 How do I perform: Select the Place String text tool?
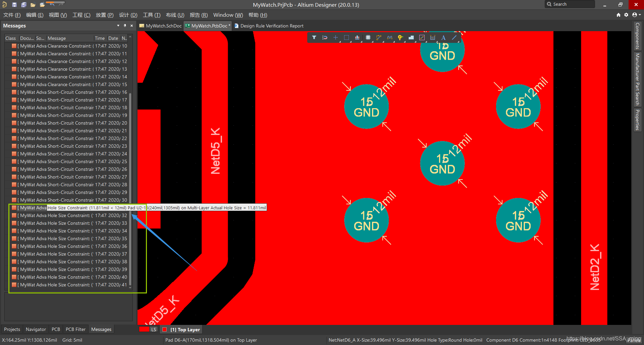(x=443, y=38)
